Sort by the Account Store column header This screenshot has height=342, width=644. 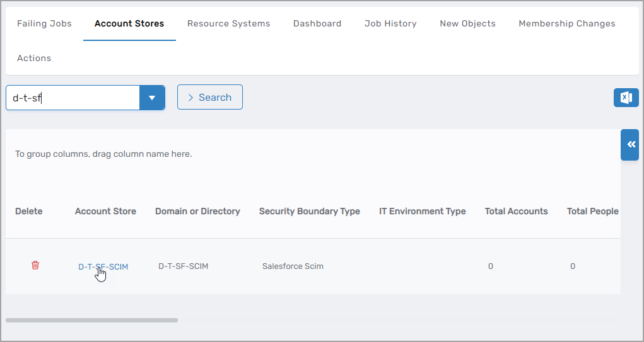105,212
